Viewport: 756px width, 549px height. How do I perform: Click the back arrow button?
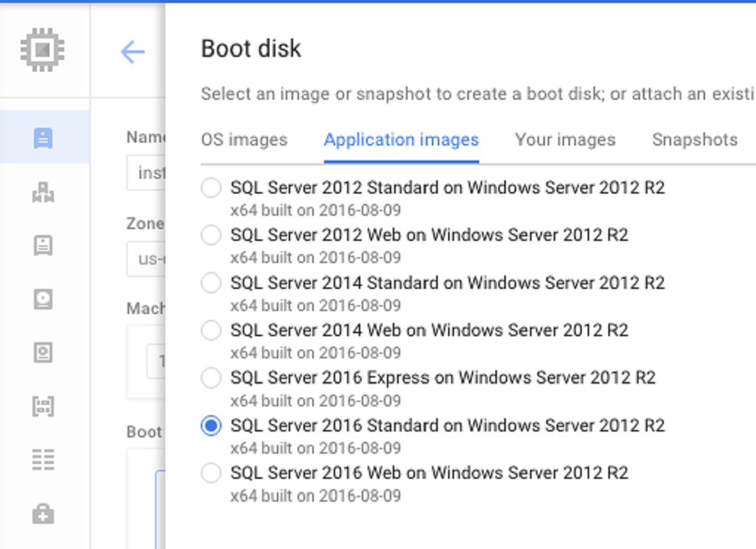click(131, 52)
